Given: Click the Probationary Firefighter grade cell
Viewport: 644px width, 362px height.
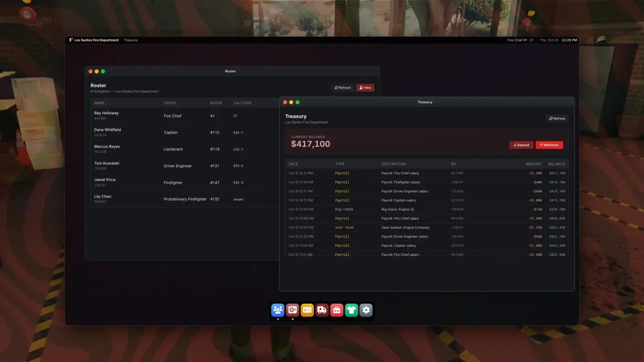Looking at the screenshot, I should pyautogui.click(x=185, y=199).
